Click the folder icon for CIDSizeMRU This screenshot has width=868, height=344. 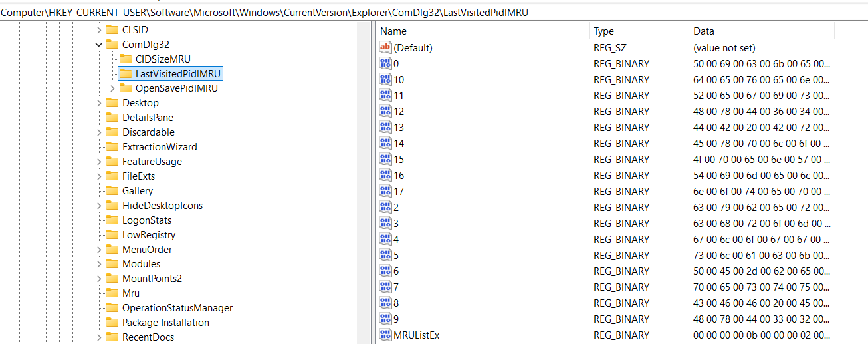125,59
